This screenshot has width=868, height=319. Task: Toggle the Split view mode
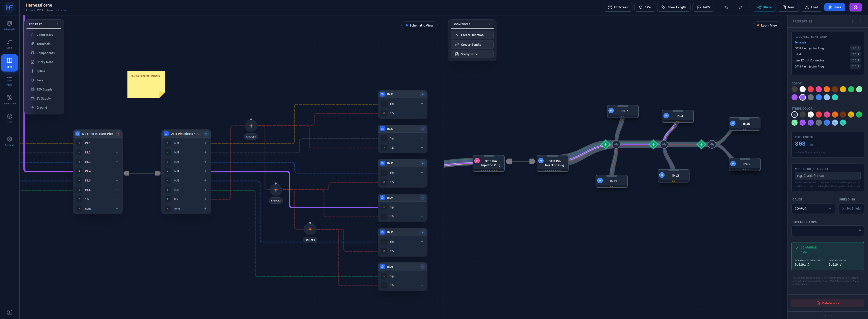pos(9,63)
